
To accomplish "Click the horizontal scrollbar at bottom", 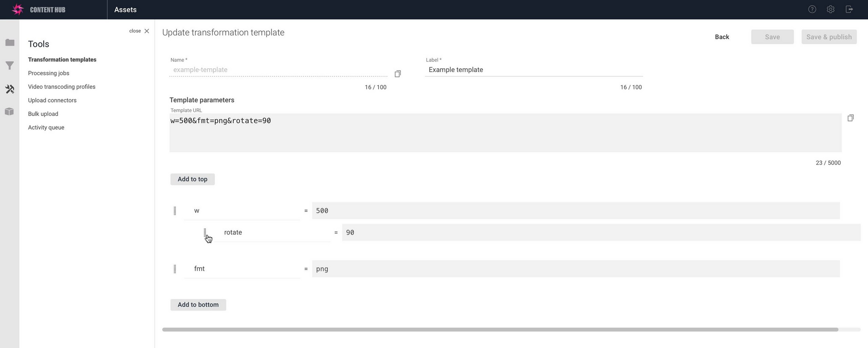I will (x=500, y=330).
